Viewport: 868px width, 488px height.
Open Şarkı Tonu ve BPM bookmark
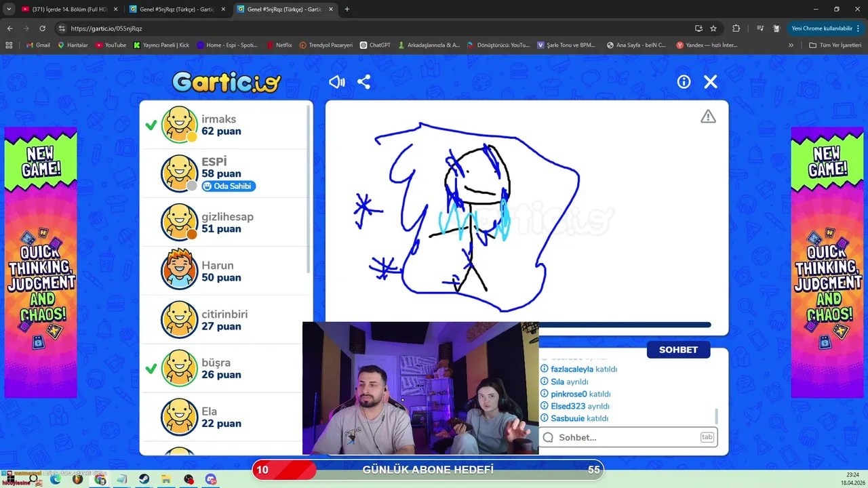click(566, 45)
